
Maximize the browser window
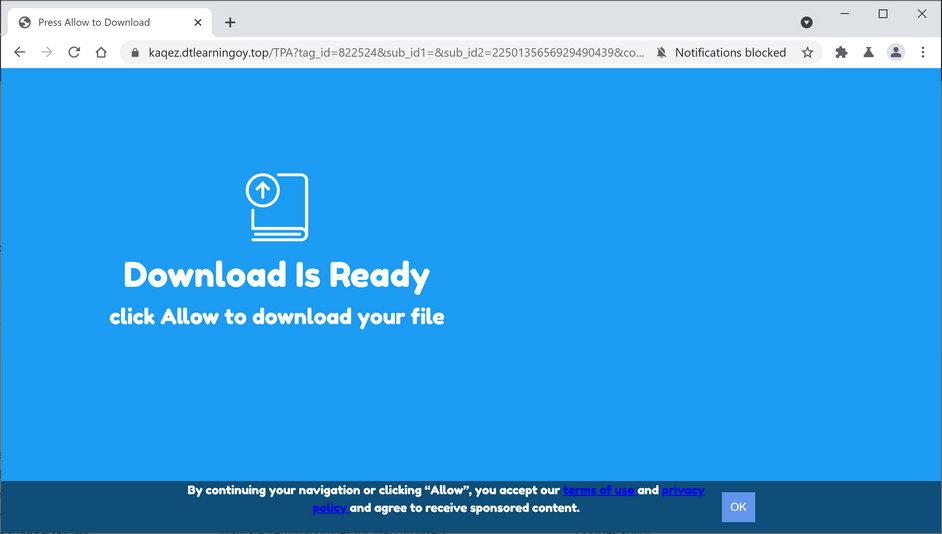pyautogui.click(x=883, y=13)
